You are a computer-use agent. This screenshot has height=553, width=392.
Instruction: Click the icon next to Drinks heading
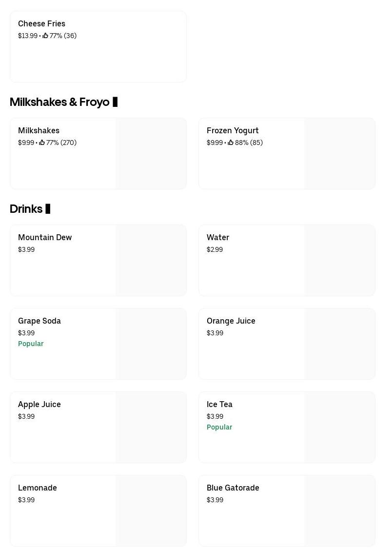[48, 209]
